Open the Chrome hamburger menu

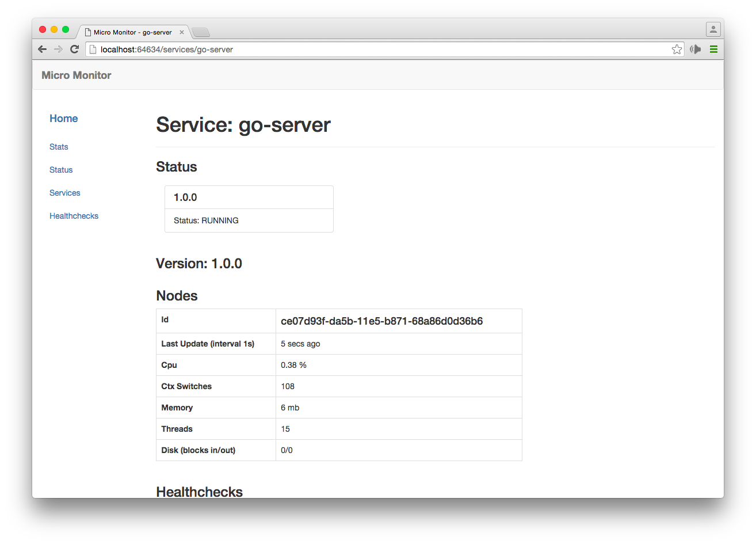(713, 50)
